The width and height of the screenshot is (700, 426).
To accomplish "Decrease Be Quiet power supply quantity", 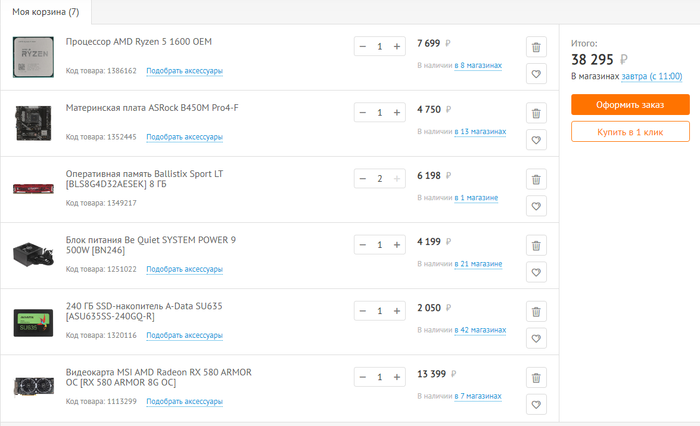I will point(362,245).
